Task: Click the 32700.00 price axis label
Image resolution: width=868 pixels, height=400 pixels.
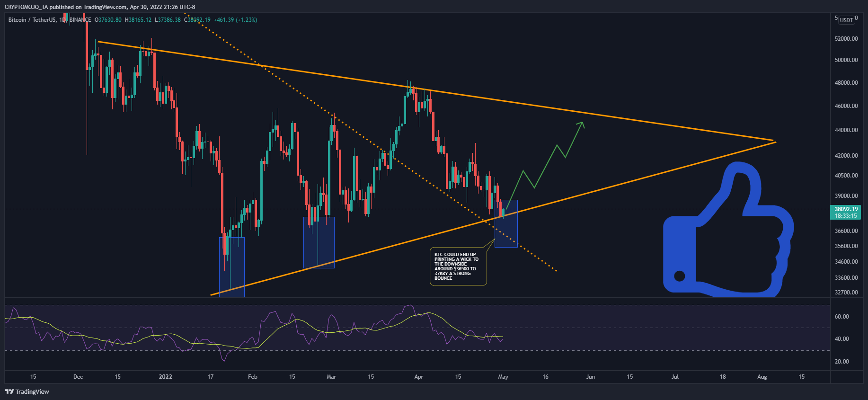Action: pyautogui.click(x=846, y=293)
